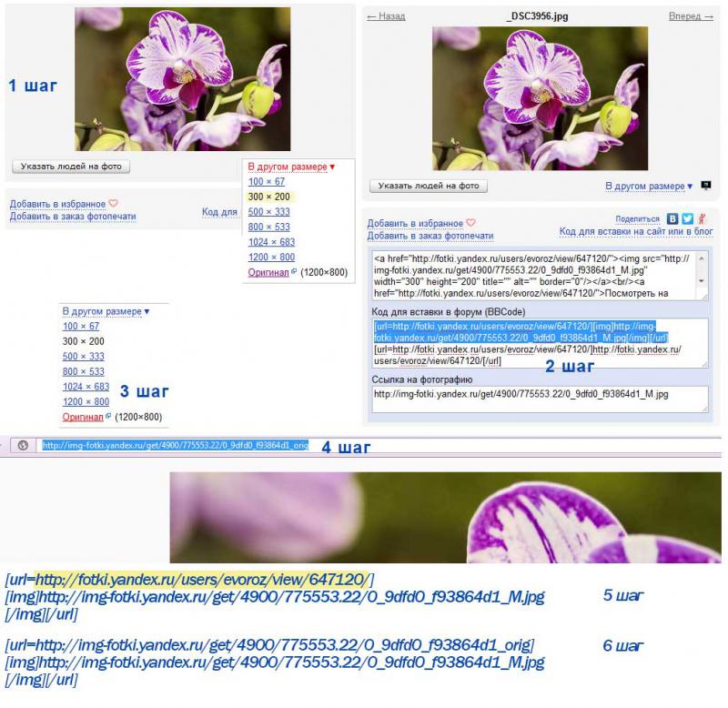Go to next photo via 'Вперед →'

click(691, 16)
